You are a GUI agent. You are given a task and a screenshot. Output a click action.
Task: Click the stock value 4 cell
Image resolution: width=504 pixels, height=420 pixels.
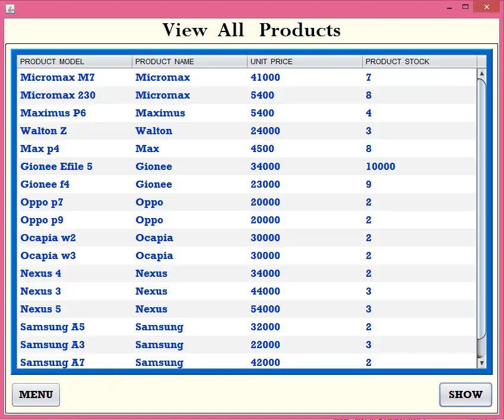(x=420, y=113)
